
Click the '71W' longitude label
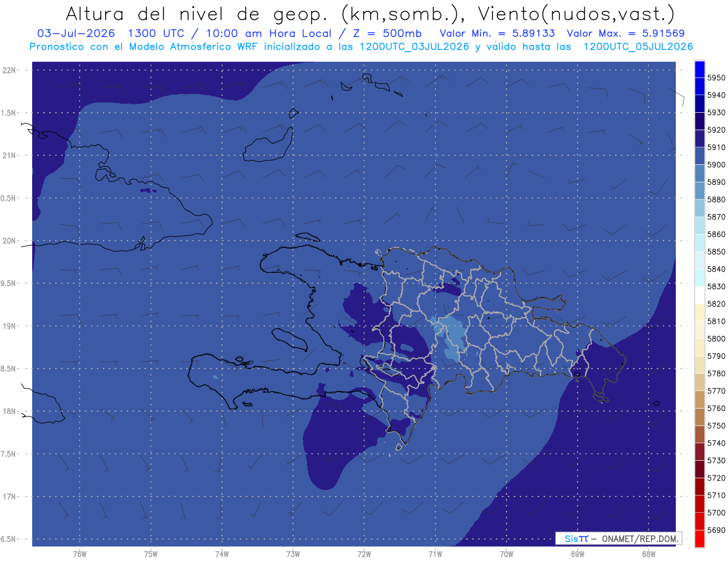pyautogui.click(x=435, y=554)
